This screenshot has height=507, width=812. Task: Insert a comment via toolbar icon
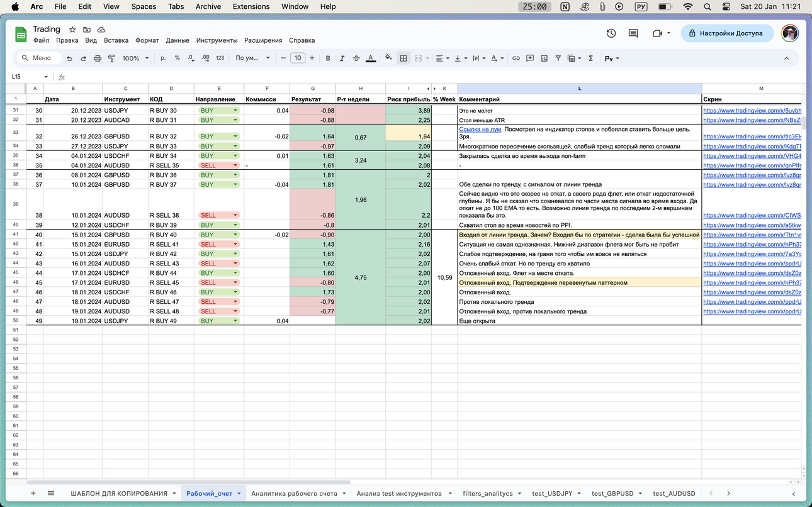tap(530, 58)
